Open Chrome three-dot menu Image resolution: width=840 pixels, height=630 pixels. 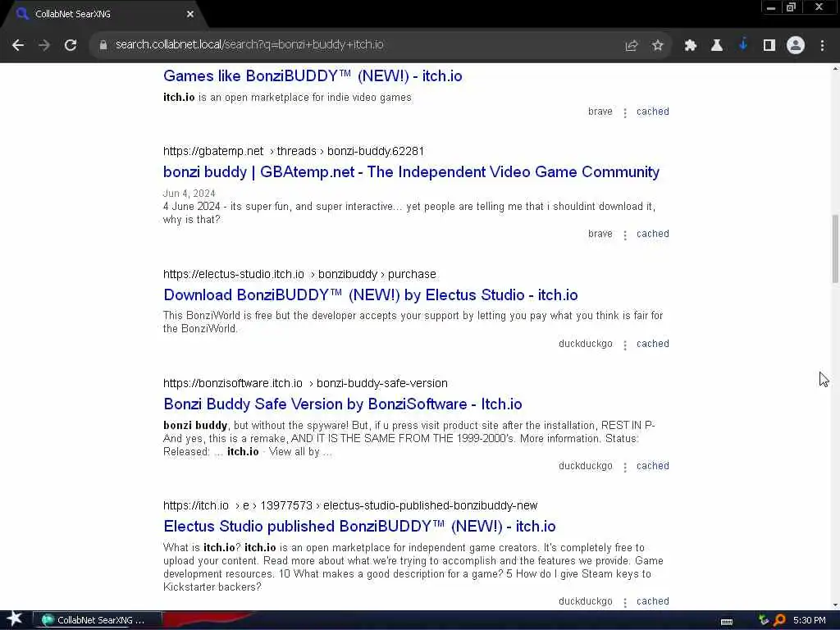(x=822, y=46)
